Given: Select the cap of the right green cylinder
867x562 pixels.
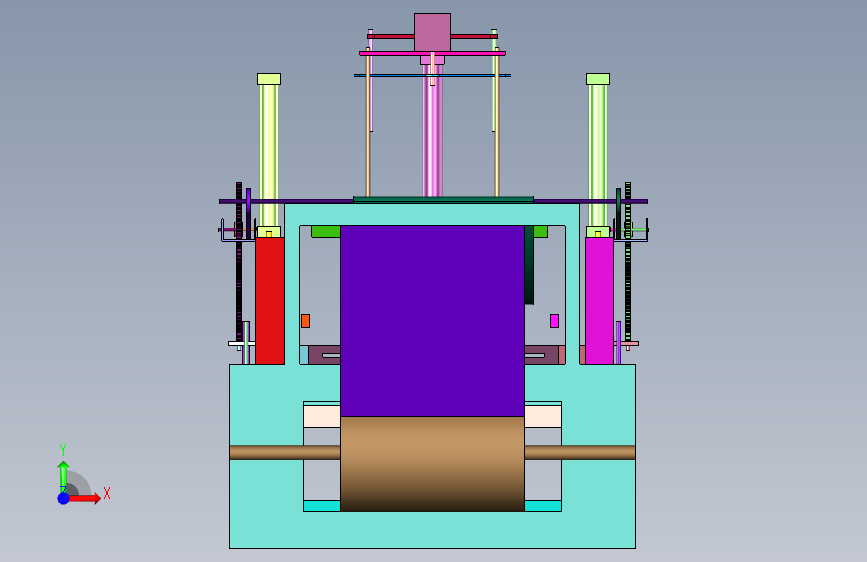Looking at the screenshot, I should tap(598, 79).
